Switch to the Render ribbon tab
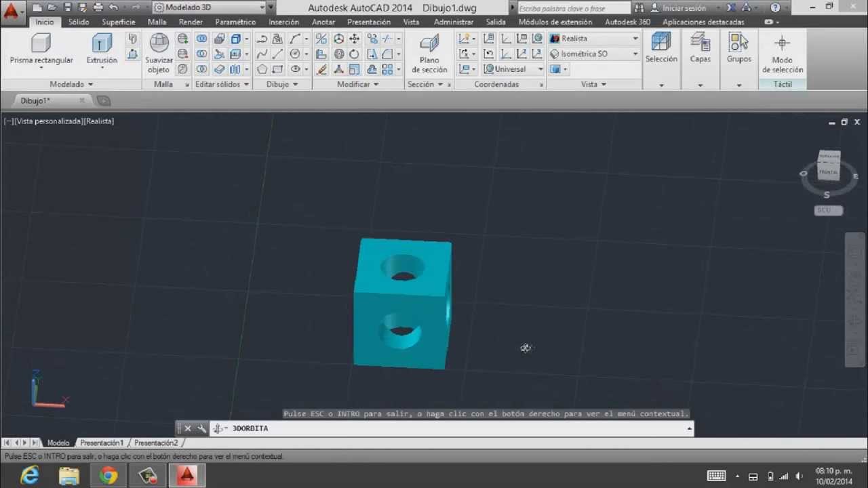This screenshot has width=868, height=488. click(191, 22)
